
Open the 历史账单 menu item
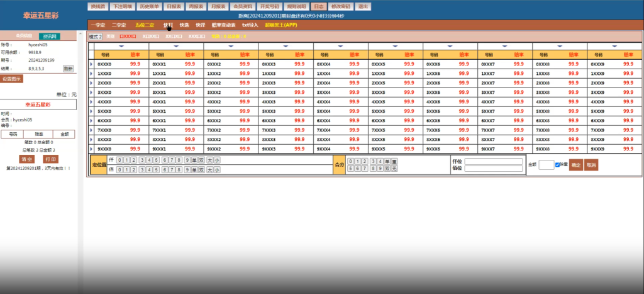point(151,6)
